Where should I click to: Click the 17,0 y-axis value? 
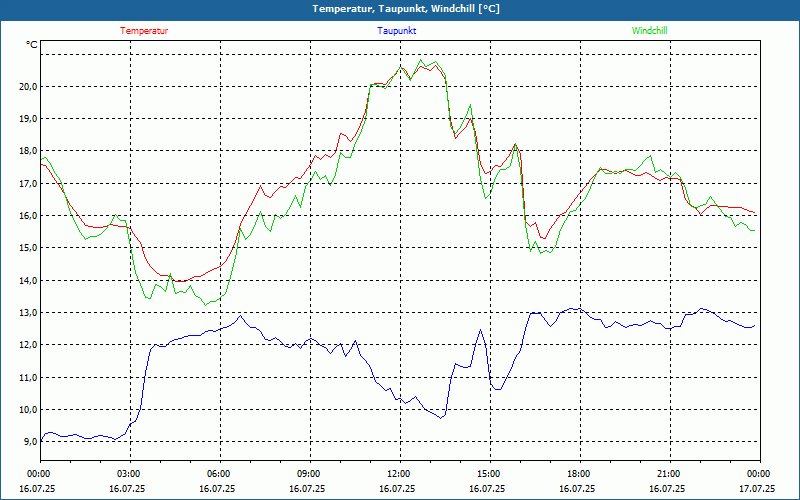[x=29, y=183]
